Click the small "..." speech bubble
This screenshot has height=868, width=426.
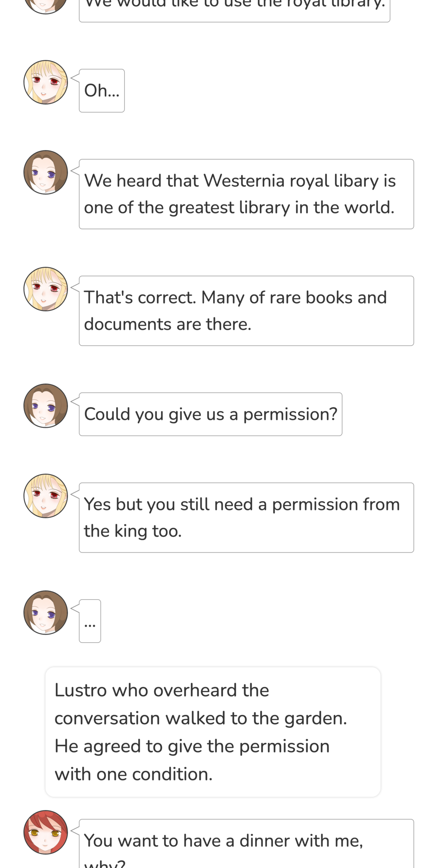(90, 621)
